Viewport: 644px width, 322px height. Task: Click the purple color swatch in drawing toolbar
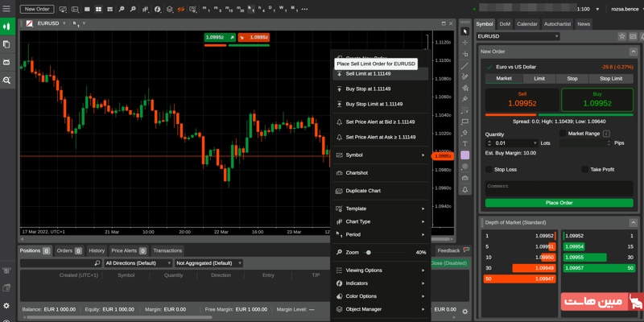pyautogui.click(x=464, y=155)
